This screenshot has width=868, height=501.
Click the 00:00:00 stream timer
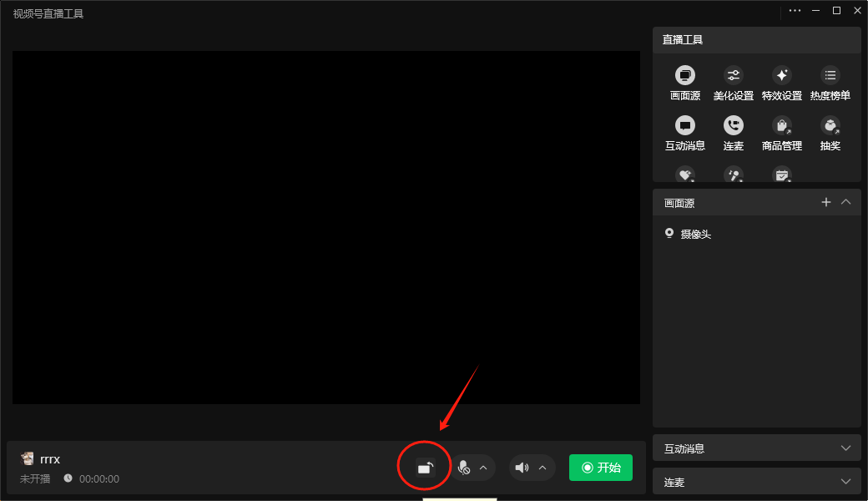[99, 478]
